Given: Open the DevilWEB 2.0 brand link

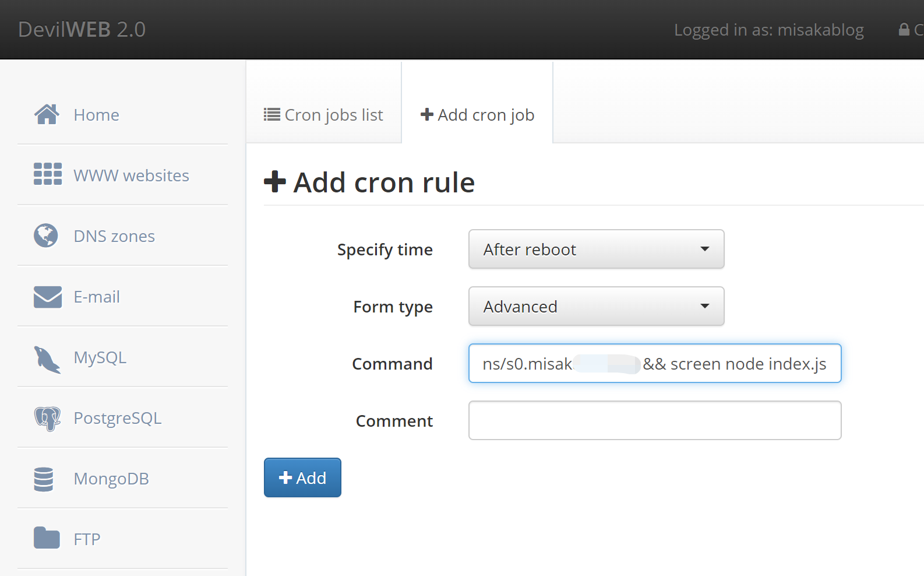Looking at the screenshot, I should [82, 30].
